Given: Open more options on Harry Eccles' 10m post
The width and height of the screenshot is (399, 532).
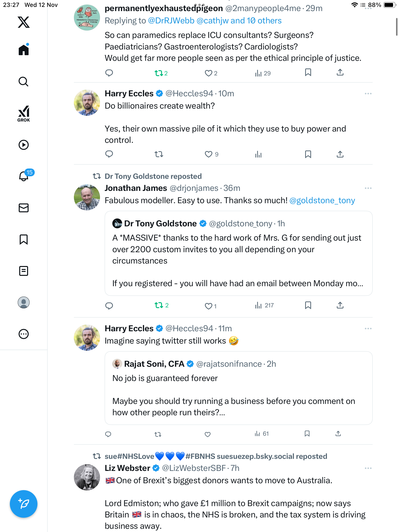Looking at the screenshot, I should coord(368,94).
